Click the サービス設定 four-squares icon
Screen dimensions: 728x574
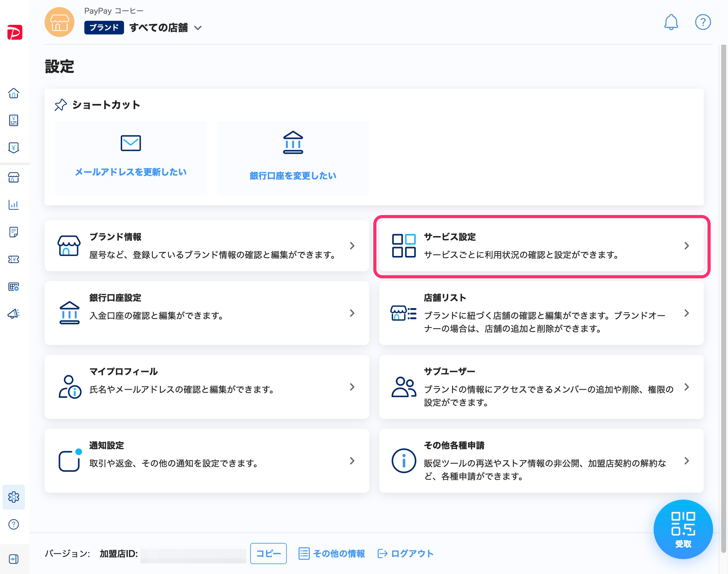point(404,246)
